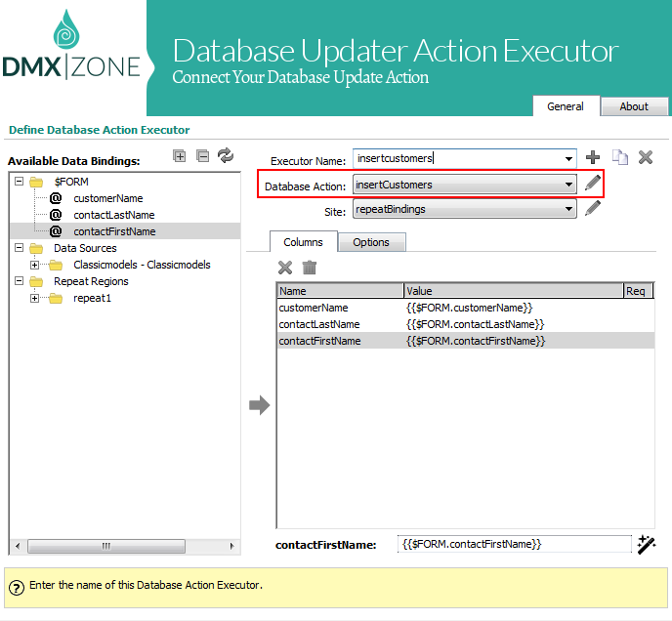Open the Executor Name dropdown arrow

pyautogui.click(x=568, y=159)
